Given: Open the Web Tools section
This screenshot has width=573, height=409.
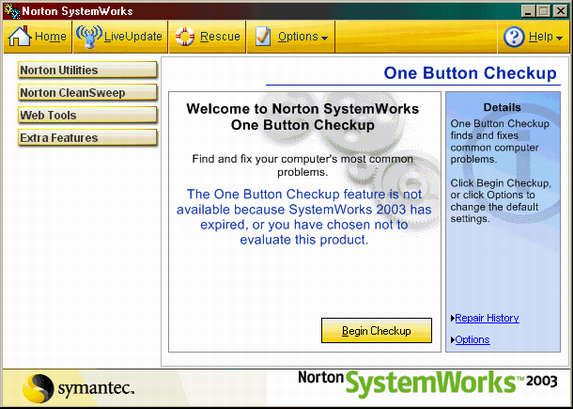Looking at the screenshot, I should pos(88,115).
